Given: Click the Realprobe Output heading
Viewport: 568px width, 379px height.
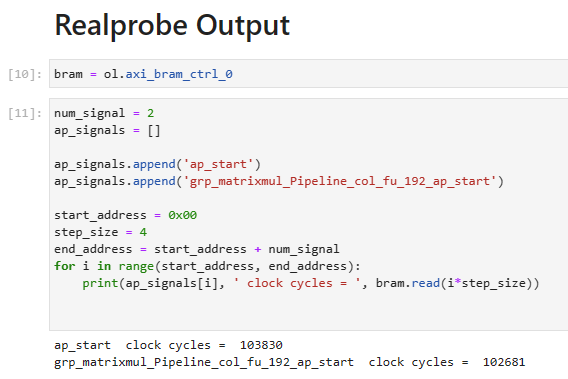Looking at the screenshot, I should click(x=172, y=26).
